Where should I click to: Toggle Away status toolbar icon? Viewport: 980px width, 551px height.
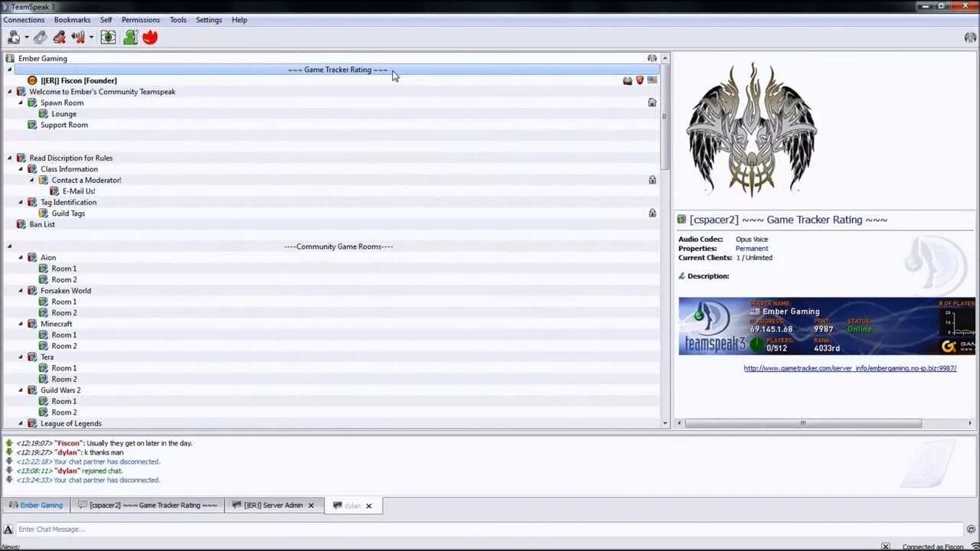(14, 37)
